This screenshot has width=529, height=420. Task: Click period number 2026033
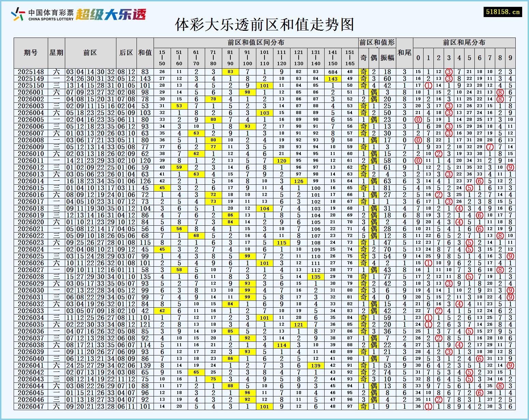31,311
